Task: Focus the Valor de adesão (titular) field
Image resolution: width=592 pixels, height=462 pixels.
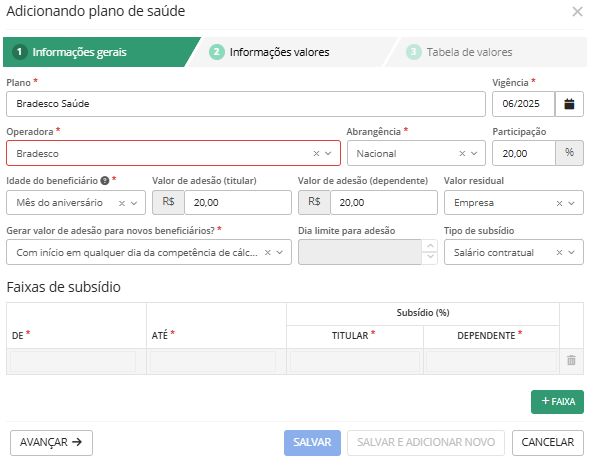Action: point(238,203)
